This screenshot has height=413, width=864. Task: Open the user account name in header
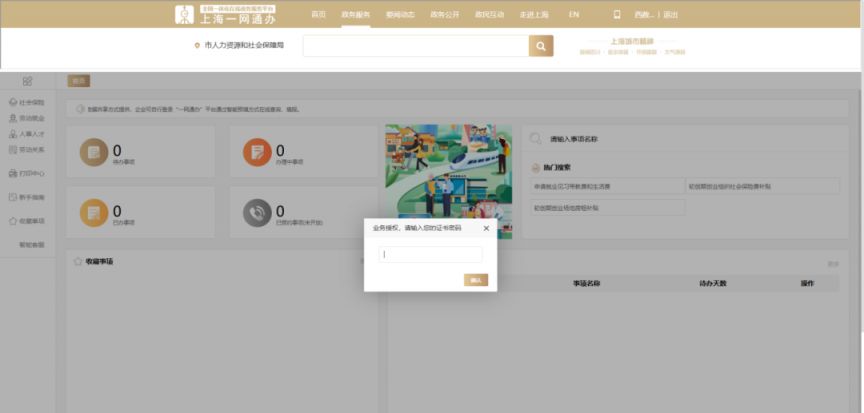(644, 15)
